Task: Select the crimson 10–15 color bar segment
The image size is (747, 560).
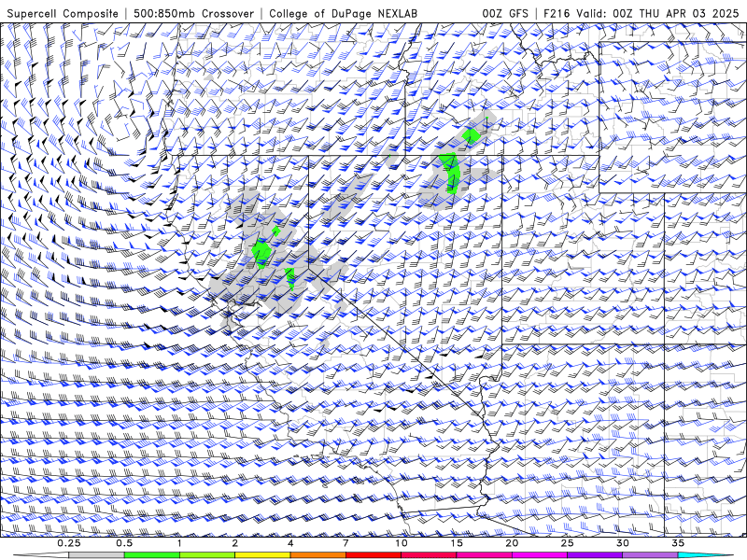Action: (429, 555)
